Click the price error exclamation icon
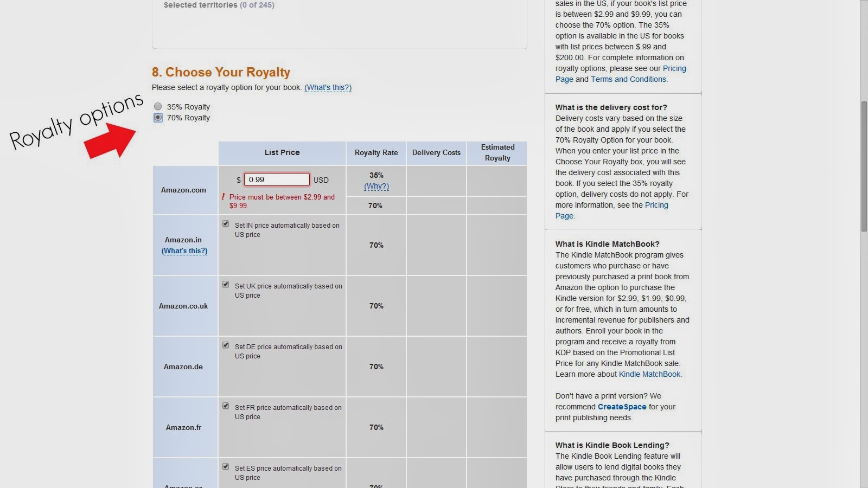The image size is (868, 488). 223,196
